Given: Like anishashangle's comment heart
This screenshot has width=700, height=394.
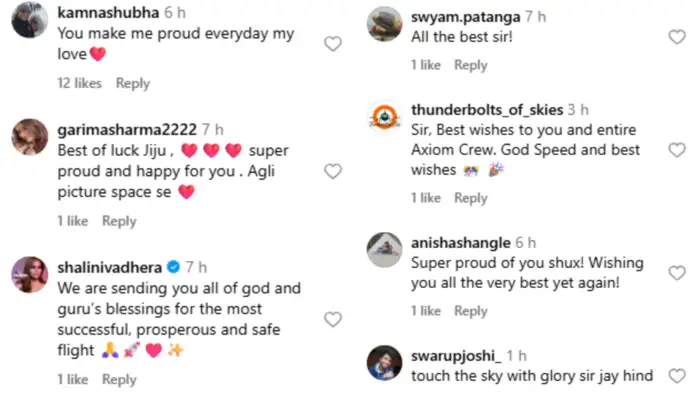Looking at the screenshot, I should pos(677,273).
